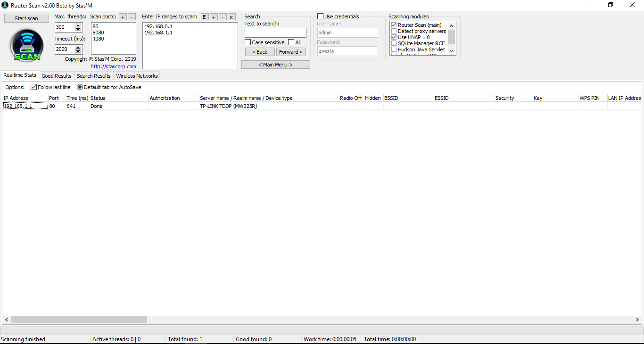Sort by Server name / Realm name column

coord(269,98)
